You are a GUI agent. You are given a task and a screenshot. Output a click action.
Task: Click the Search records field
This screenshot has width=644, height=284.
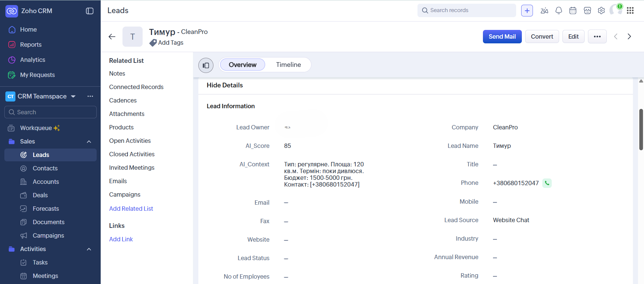(466, 10)
